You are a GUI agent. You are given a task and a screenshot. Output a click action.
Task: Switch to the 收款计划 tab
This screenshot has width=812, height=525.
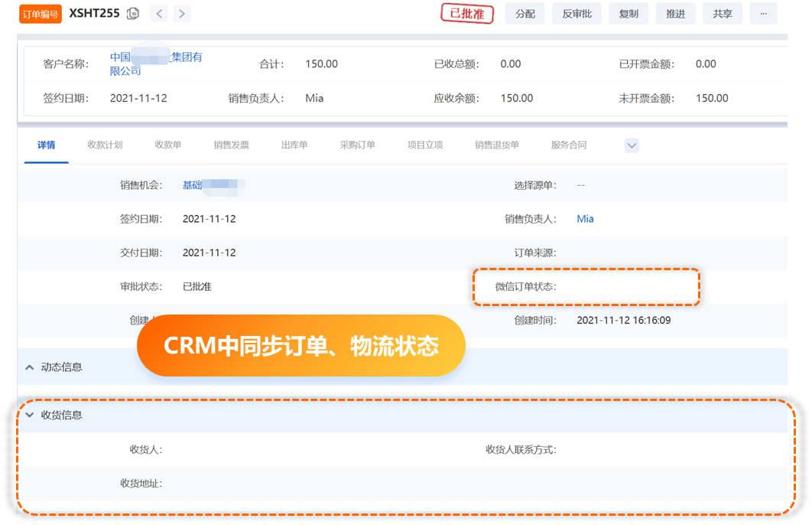(105, 145)
